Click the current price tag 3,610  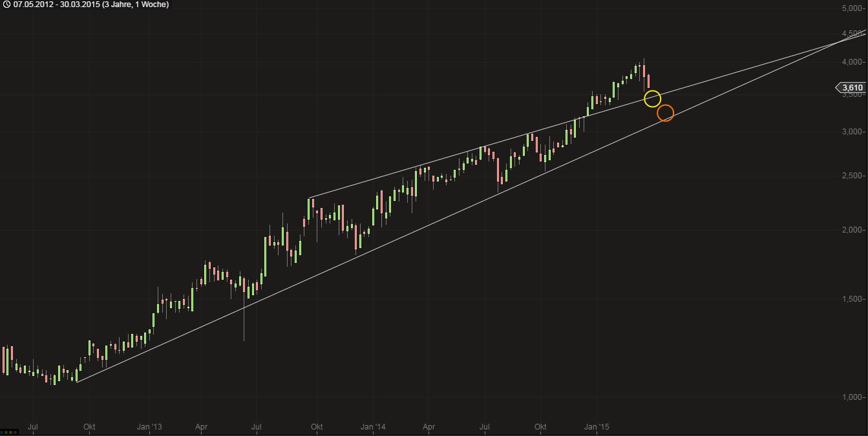[852, 87]
